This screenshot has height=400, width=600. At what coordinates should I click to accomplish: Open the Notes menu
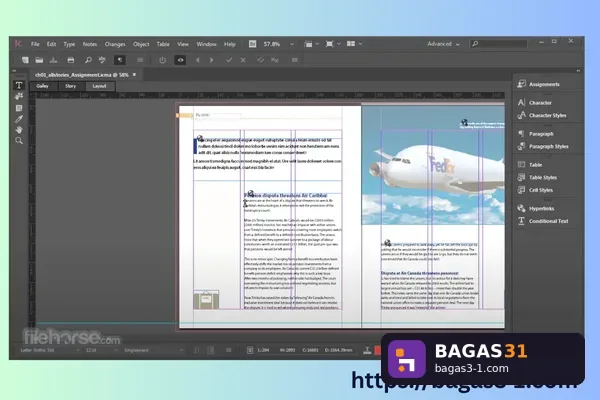click(90, 44)
